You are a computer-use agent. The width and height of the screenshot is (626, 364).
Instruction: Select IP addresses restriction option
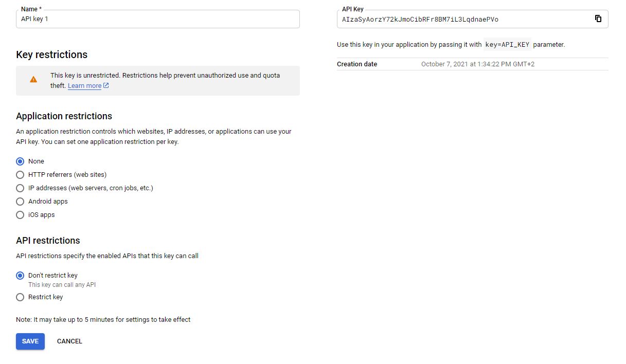coord(20,188)
